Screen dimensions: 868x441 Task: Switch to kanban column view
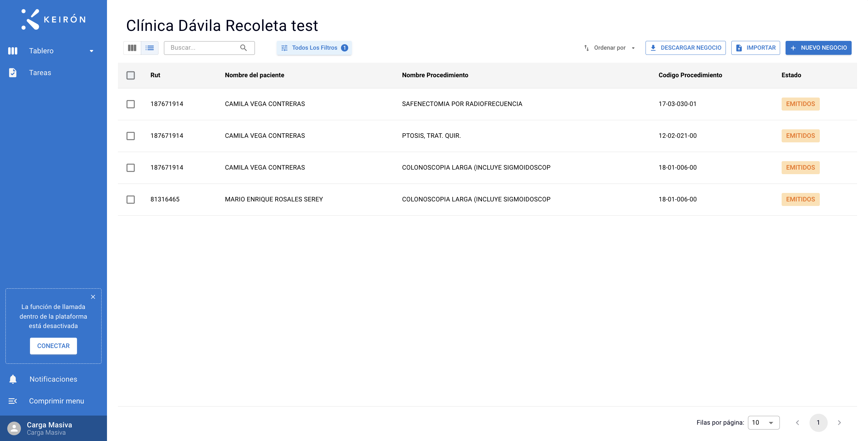(x=132, y=48)
